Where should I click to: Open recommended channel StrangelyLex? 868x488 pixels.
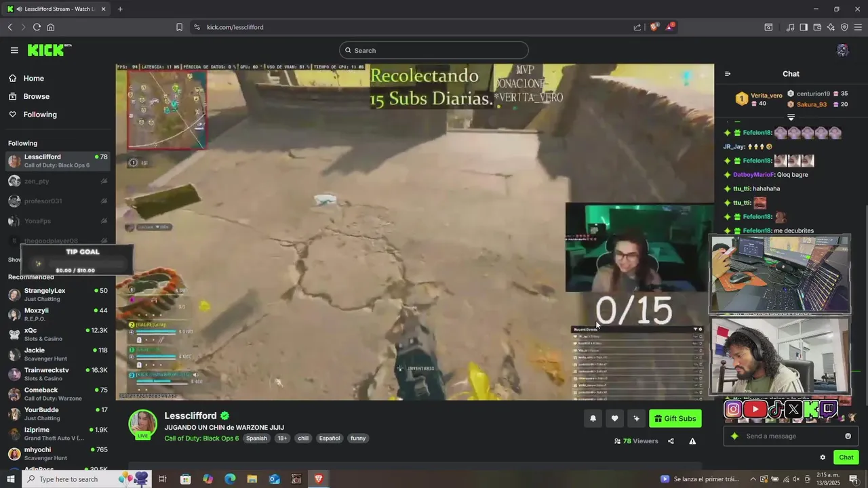coord(58,295)
